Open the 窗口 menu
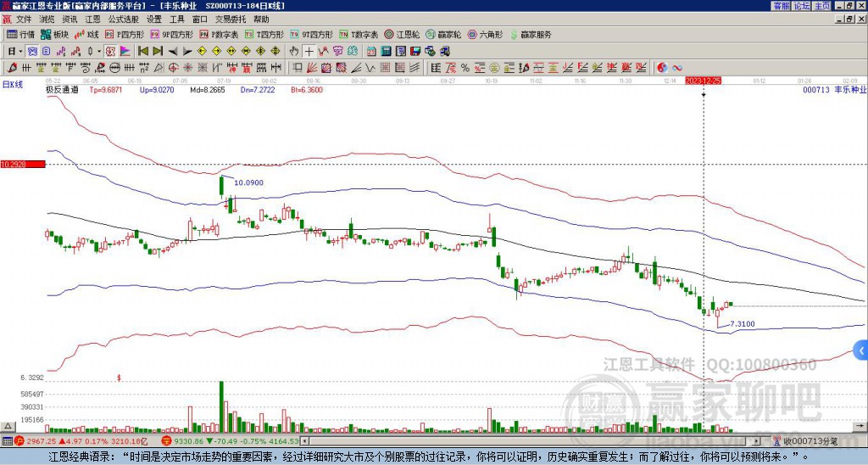The width and height of the screenshot is (868, 465). [200, 20]
